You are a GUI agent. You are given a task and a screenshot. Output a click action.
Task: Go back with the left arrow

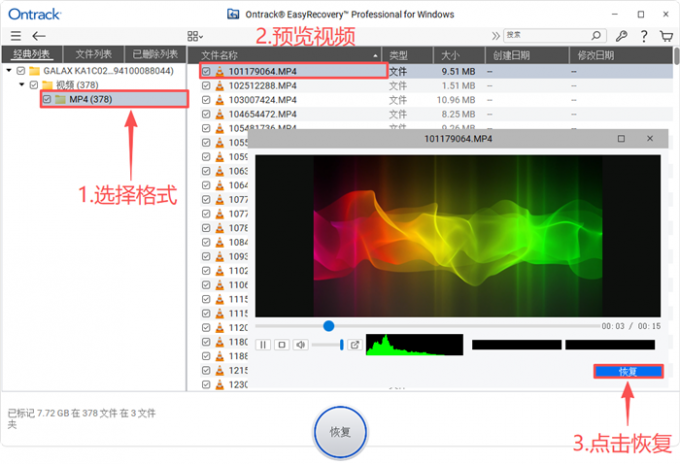(x=39, y=36)
